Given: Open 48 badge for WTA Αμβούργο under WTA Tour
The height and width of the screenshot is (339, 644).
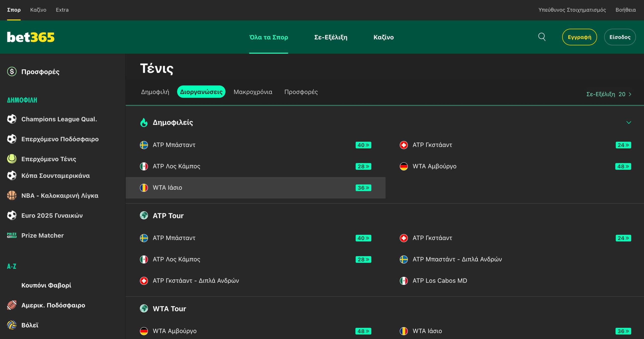Looking at the screenshot, I should [x=363, y=331].
